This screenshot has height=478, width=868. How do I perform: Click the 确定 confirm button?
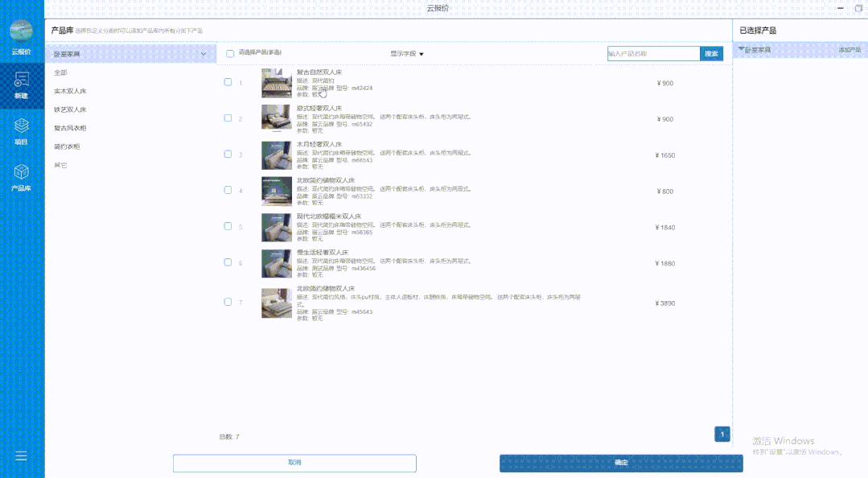tap(621, 463)
